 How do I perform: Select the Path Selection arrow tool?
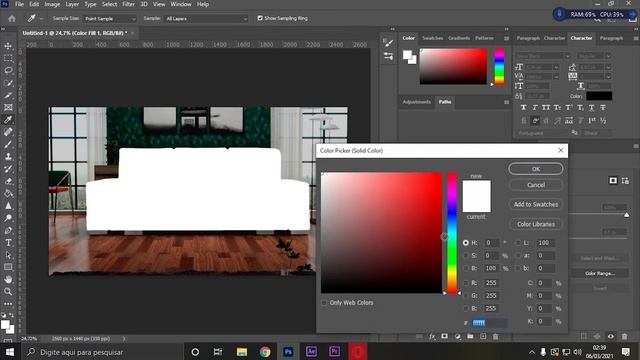pos(8,255)
